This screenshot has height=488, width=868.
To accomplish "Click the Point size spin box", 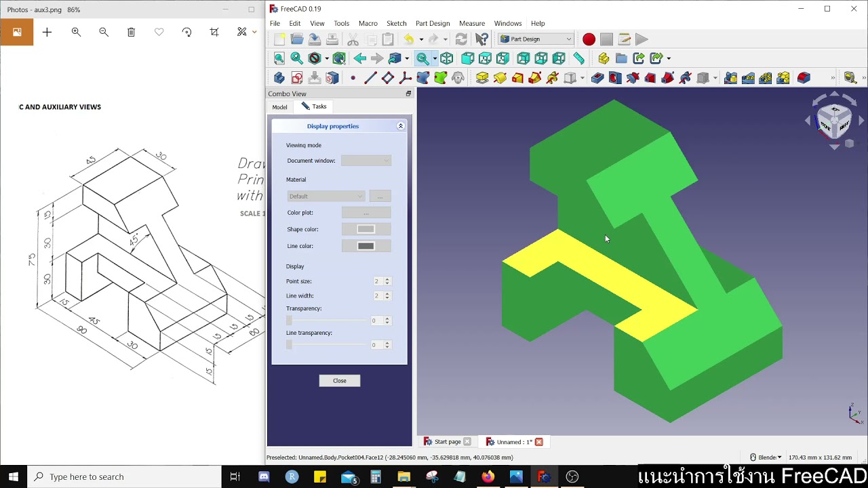I will (381, 281).
